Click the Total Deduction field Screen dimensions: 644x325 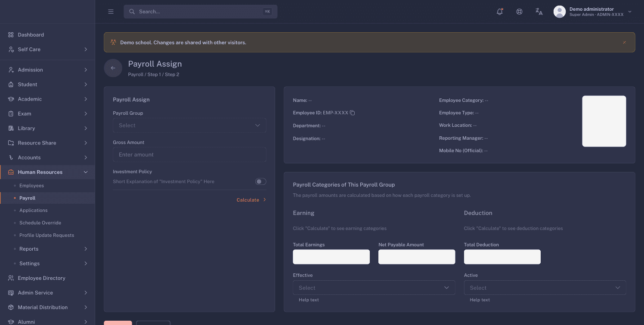pos(502,257)
